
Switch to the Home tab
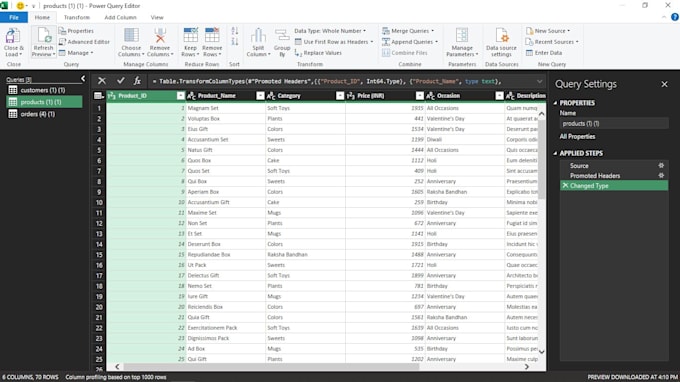[x=42, y=17]
